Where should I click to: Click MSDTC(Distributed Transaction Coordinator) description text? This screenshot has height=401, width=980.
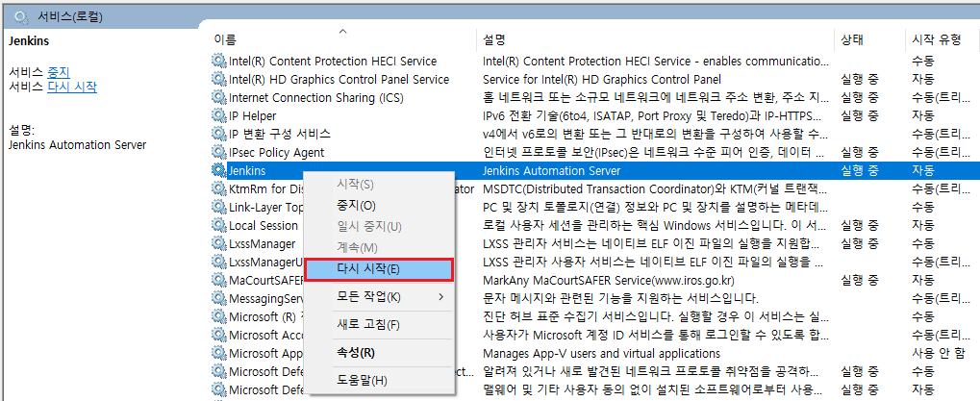point(656,188)
